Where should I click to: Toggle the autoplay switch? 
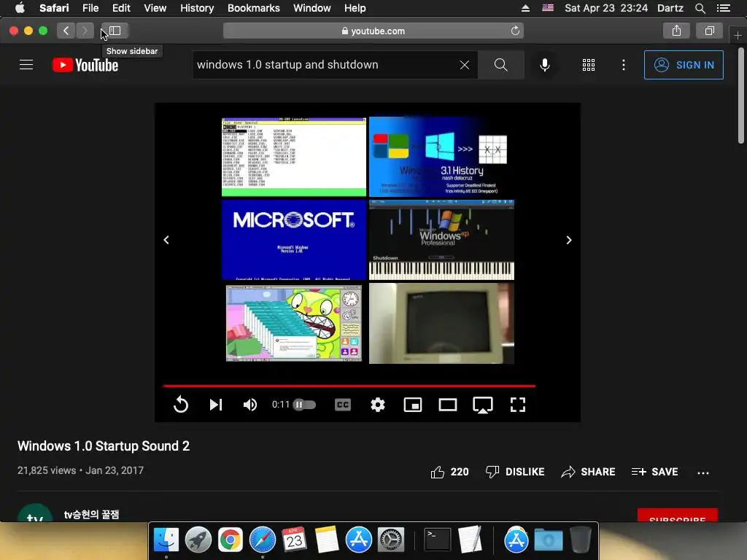[x=304, y=405]
